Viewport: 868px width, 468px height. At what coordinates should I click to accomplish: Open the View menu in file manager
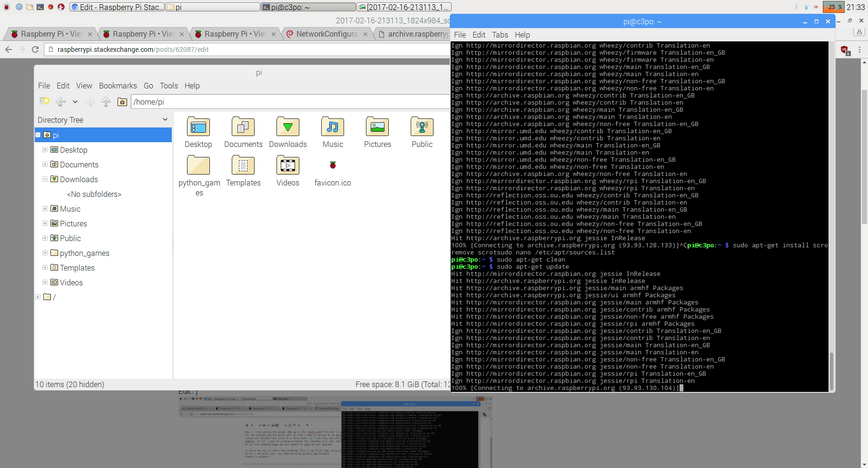(84, 86)
